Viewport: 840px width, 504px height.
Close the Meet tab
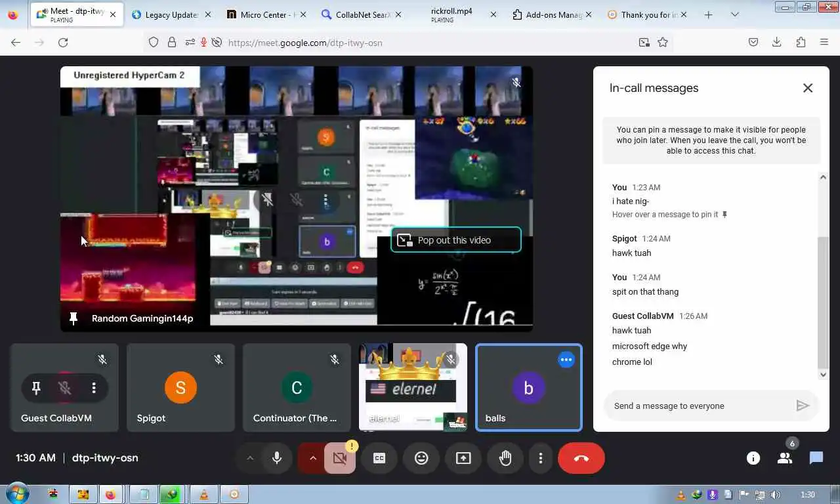coord(113,14)
